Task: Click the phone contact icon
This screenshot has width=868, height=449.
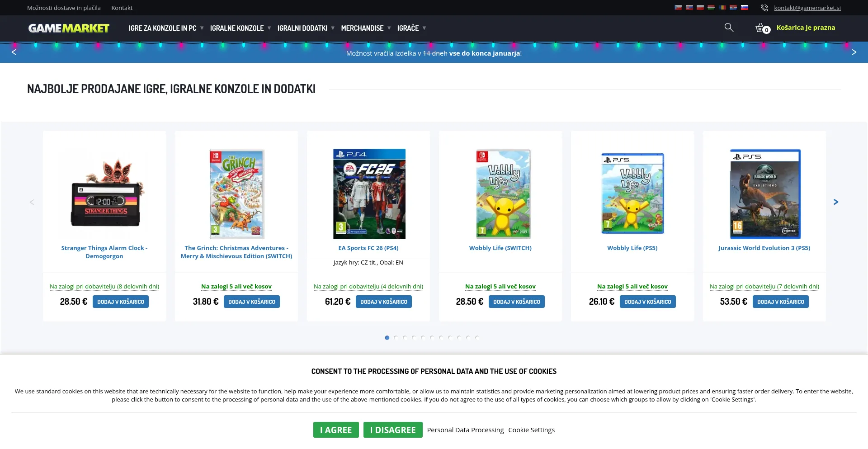Action: point(764,8)
